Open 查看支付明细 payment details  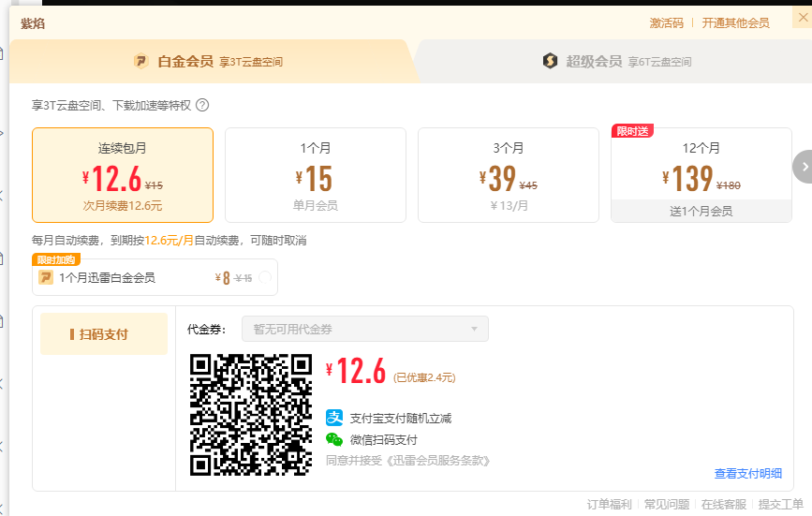pos(747,474)
